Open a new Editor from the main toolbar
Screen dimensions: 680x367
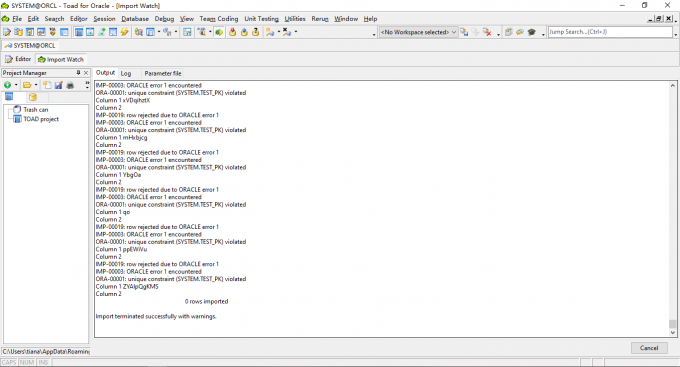tap(7, 32)
